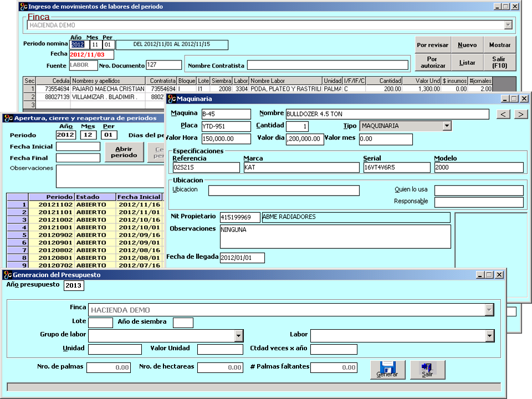
Task: Click the Por autorizar button
Action: [433, 63]
